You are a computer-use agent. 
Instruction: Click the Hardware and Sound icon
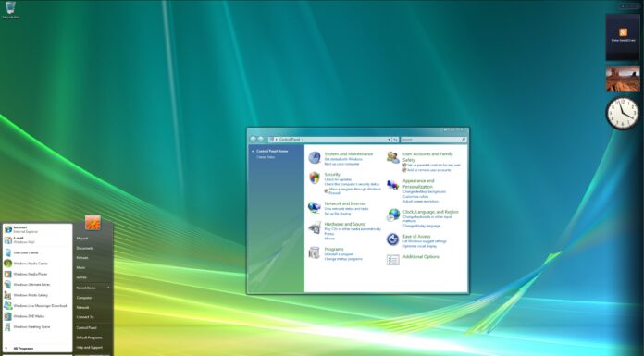[315, 227]
